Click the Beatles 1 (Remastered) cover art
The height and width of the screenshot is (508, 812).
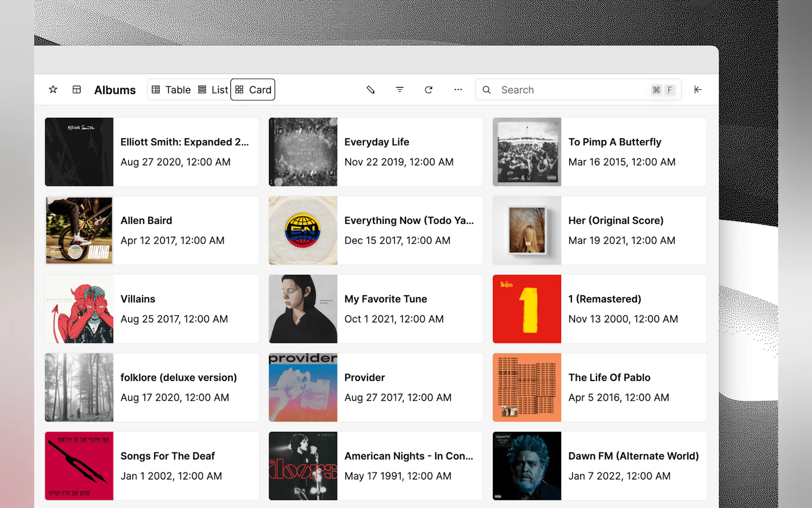coord(527,309)
